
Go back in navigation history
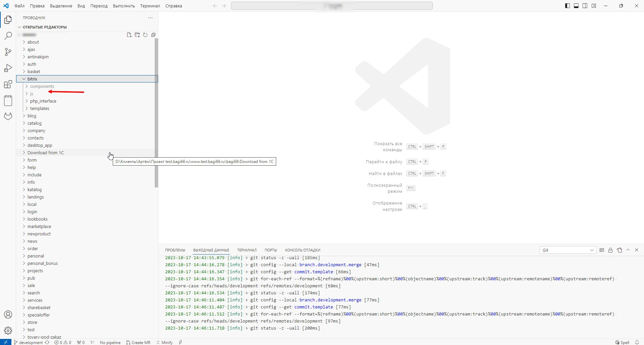click(215, 6)
